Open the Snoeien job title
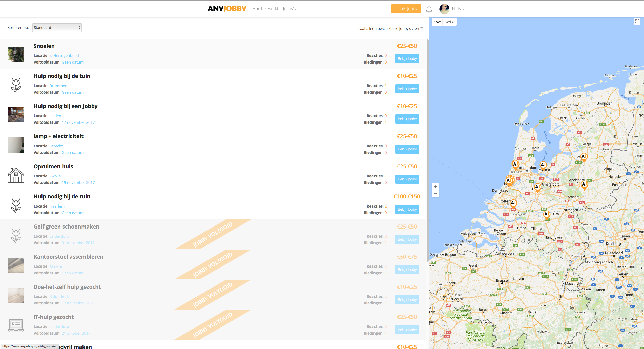The image size is (644, 349). point(44,46)
